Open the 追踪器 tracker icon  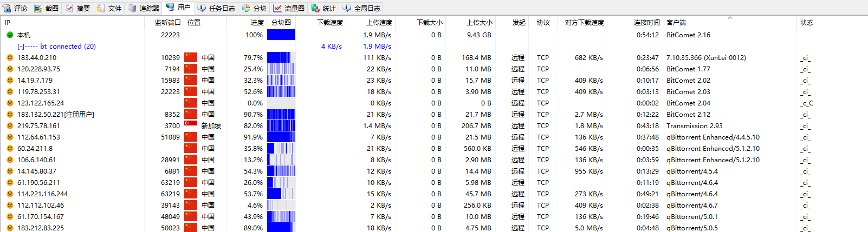pos(132,8)
